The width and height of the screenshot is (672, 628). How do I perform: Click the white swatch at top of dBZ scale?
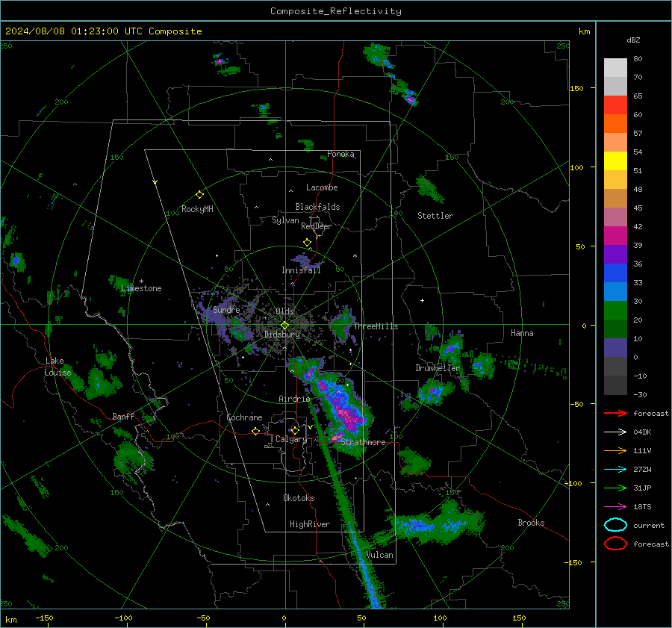(x=615, y=68)
